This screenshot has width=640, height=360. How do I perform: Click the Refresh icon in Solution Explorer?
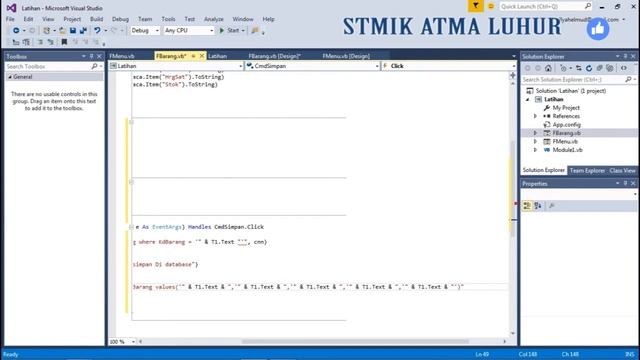click(589, 68)
